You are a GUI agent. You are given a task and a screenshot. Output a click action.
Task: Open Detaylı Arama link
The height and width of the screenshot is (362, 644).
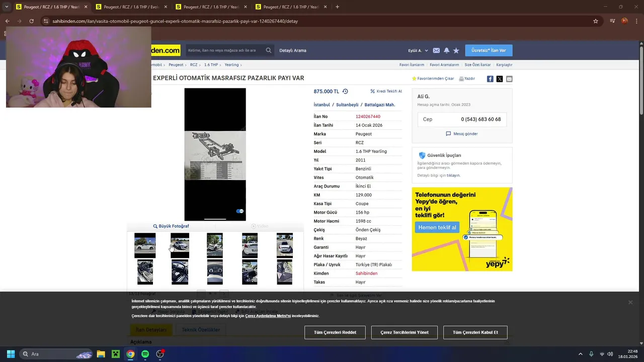pos(293,50)
